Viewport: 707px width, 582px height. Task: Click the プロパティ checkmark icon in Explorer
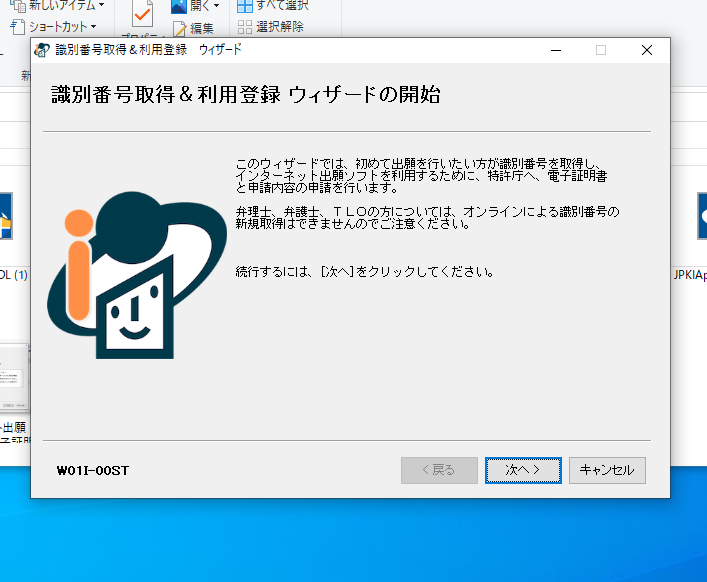(142, 14)
